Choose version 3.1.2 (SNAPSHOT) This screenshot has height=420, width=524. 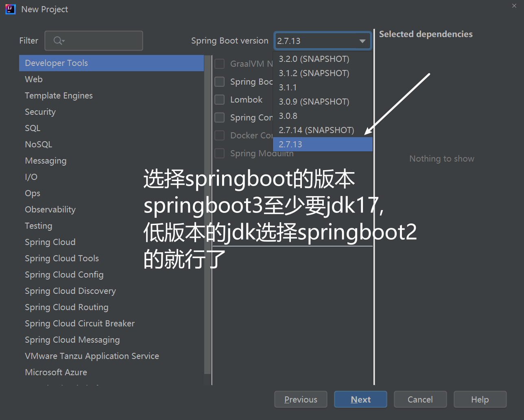coord(323,73)
